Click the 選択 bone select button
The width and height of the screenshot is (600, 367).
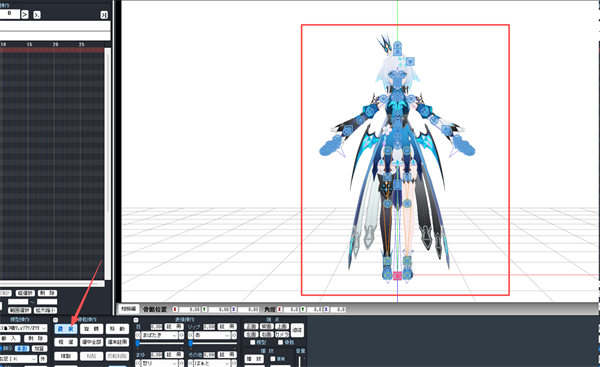(66, 329)
